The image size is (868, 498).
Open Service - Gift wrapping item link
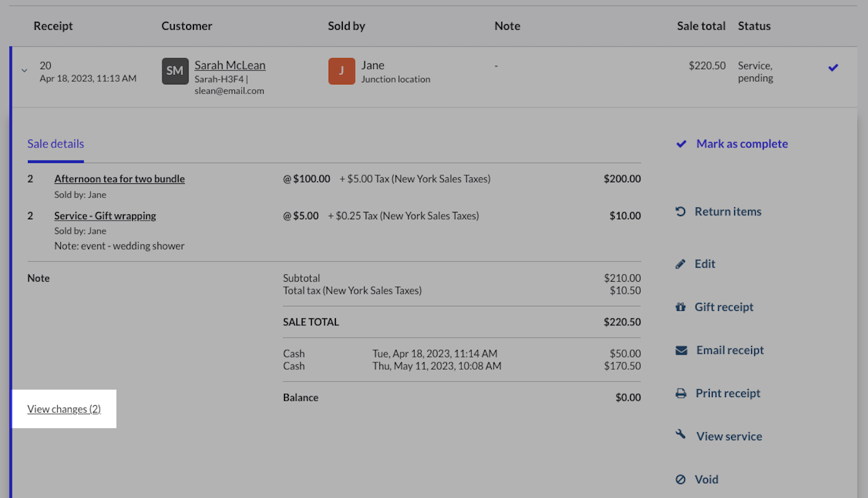pos(105,216)
